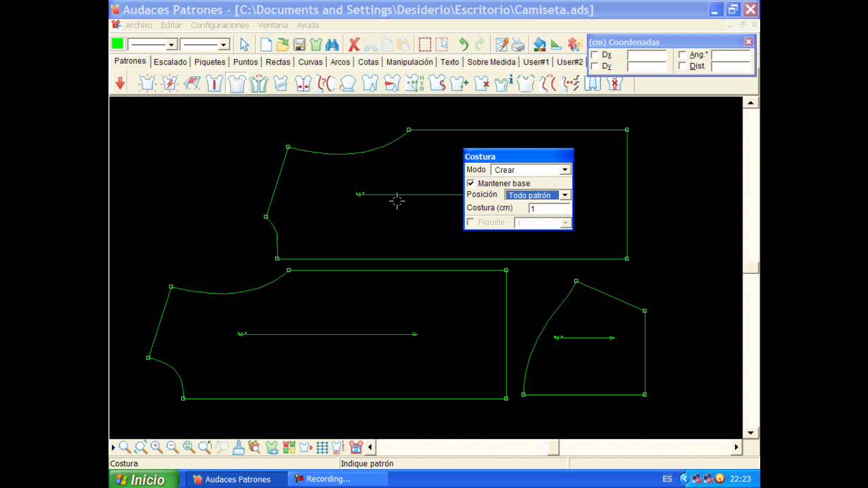The image size is (868, 488).
Task: Click the Inicio start button
Action: 144,479
